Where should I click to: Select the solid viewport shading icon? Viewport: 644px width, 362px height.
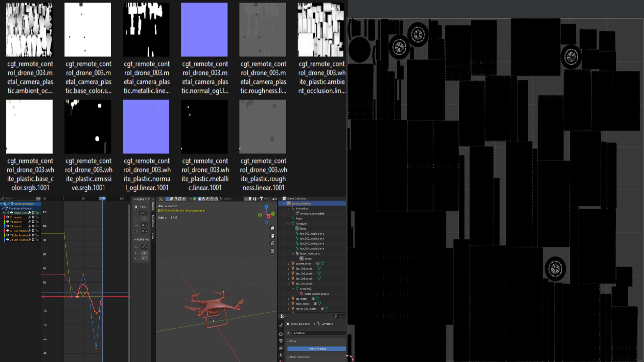[200, 199]
